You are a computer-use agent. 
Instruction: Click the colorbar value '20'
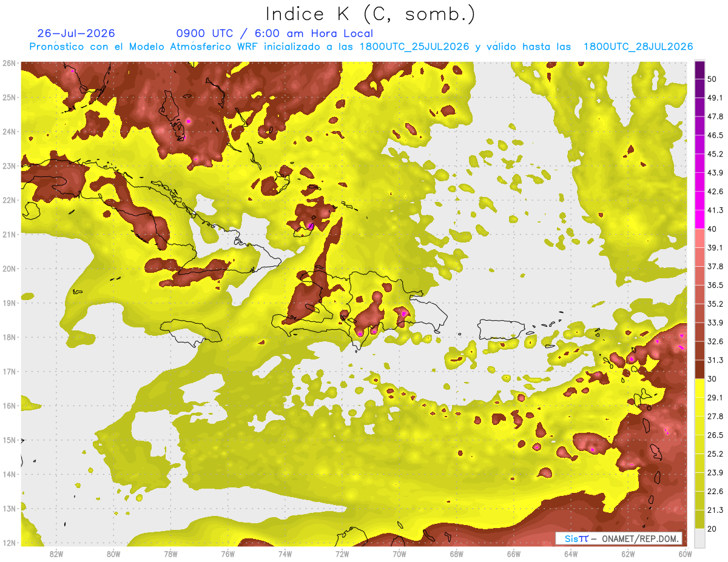pyautogui.click(x=712, y=529)
